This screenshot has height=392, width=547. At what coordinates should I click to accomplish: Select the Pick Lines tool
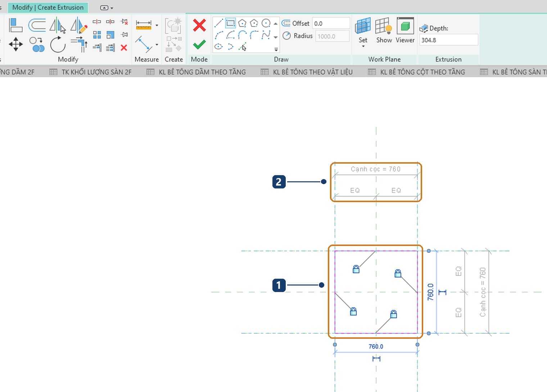(242, 46)
